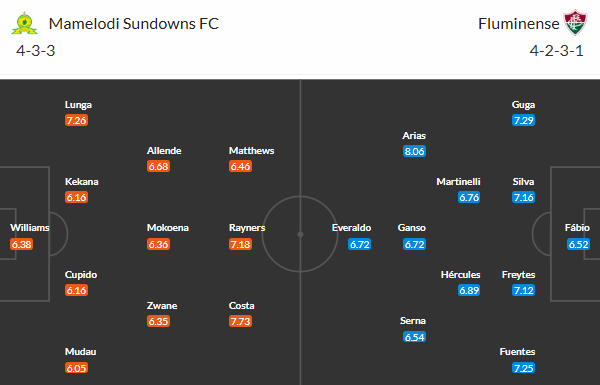Select Rayners' 7.18 rating badge
This screenshot has height=385, width=600.
(240, 244)
